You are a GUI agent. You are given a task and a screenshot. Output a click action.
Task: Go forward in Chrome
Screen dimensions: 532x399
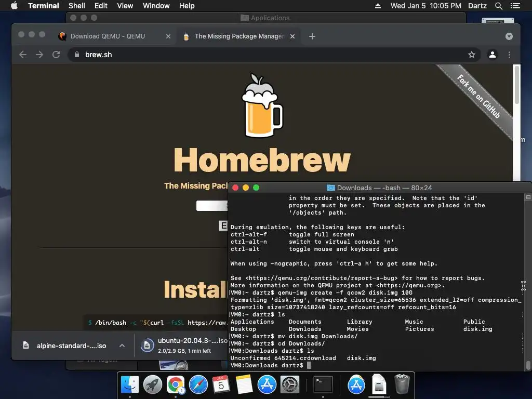(39, 55)
